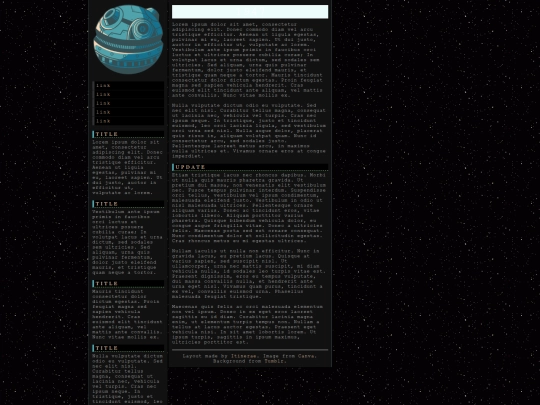Click paragraph starting 'Nullam iaculis ut nulla'
The width and height of the screenshot is (540, 405).
248,274
